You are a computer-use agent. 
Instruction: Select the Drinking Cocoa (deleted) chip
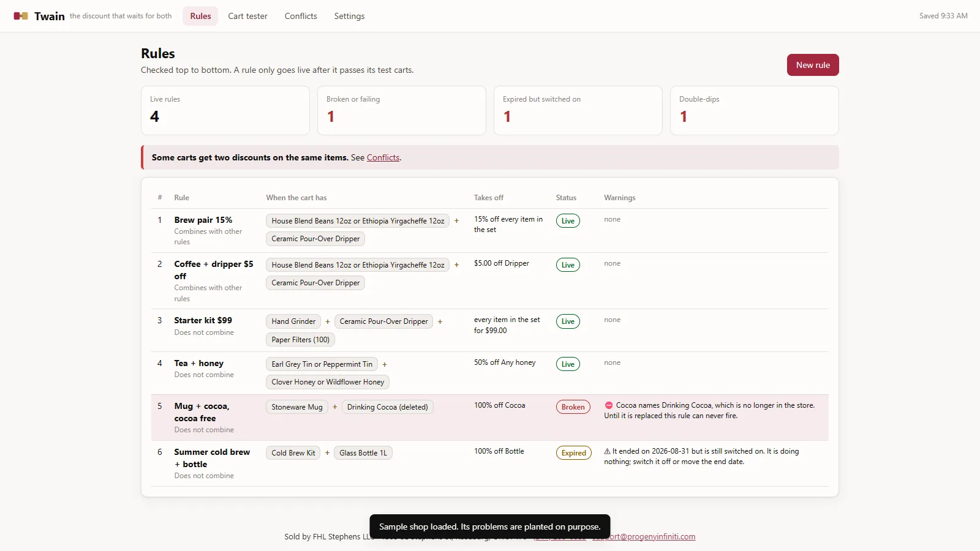(387, 407)
